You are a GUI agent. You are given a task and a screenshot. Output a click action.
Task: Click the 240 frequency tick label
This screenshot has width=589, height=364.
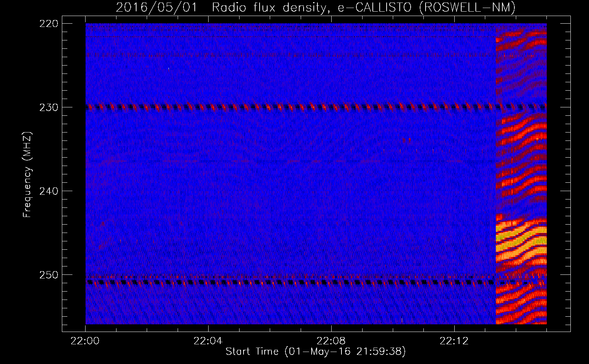point(49,191)
